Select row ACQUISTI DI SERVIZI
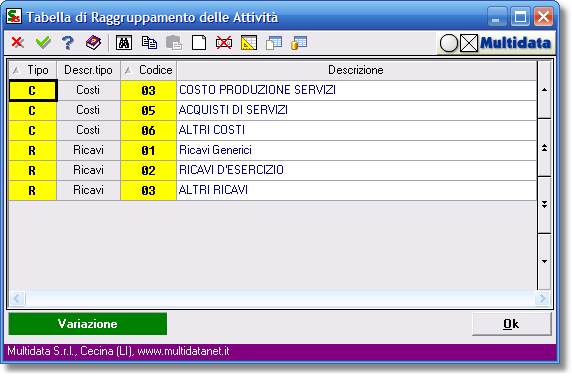Viewport: 572px width, 376px height. click(273, 111)
